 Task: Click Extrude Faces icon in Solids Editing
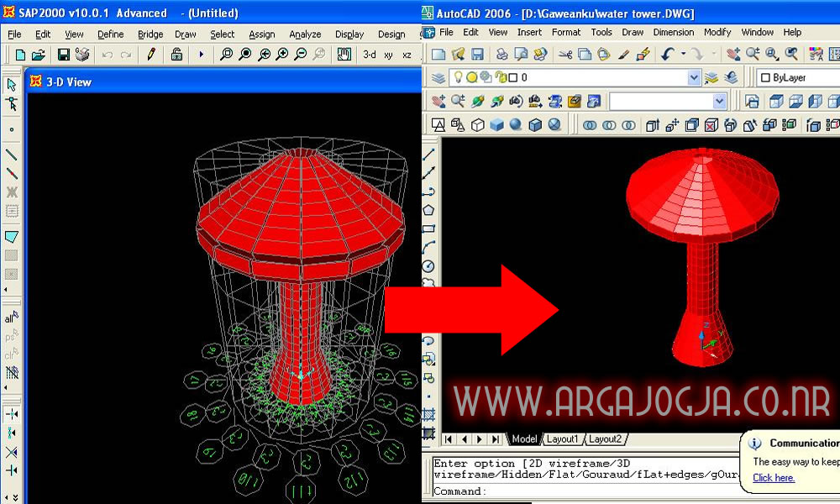tap(652, 125)
